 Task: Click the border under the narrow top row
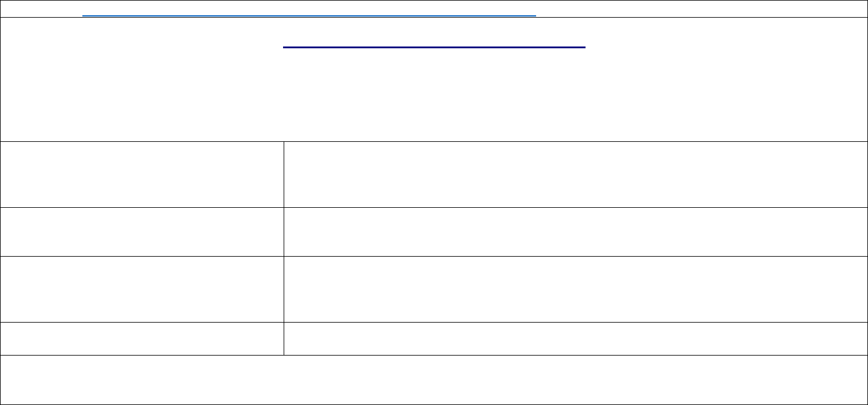click(x=434, y=18)
